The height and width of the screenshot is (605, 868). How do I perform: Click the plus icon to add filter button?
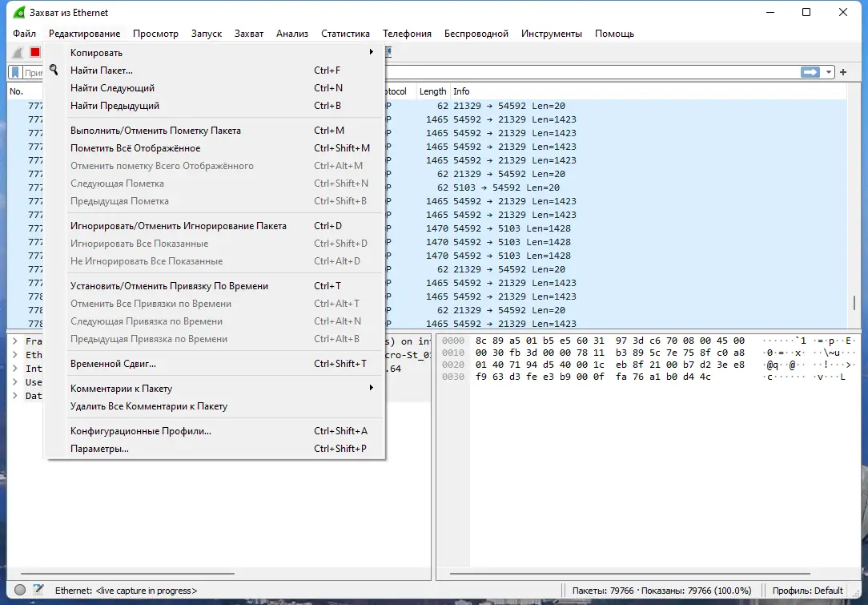click(843, 72)
